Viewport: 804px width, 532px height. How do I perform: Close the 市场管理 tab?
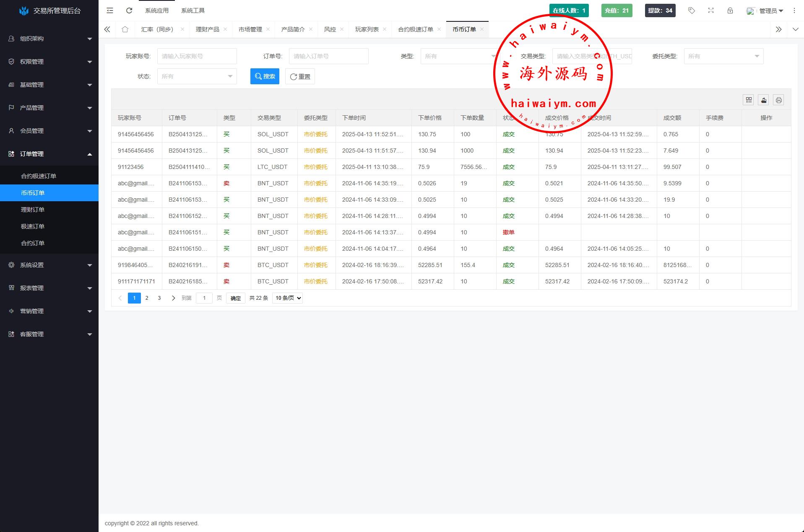[x=268, y=29]
